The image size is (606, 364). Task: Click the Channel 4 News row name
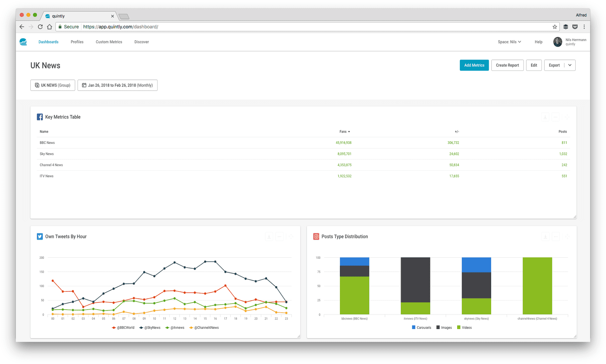point(51,165)
